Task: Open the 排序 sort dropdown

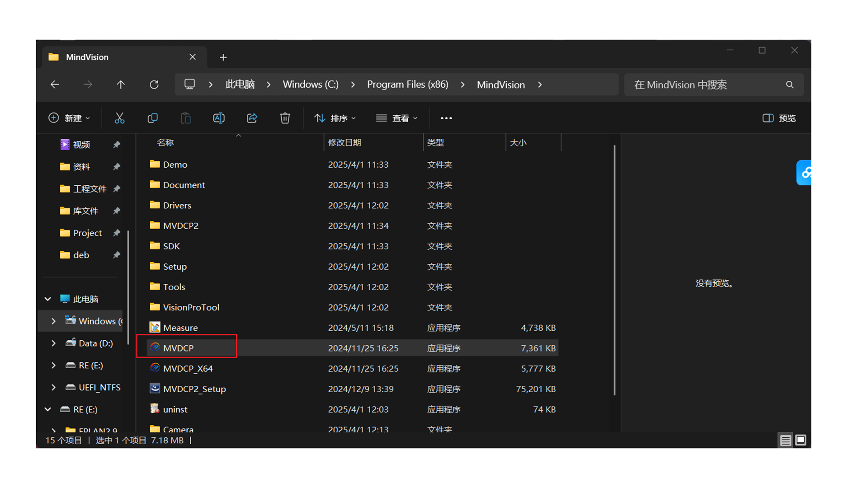Action: 335,118
